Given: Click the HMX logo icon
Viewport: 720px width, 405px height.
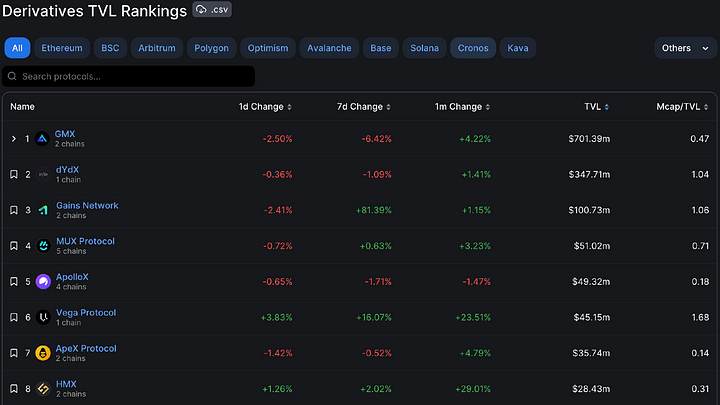Looking at the screenshot, I should click(43, 389).
